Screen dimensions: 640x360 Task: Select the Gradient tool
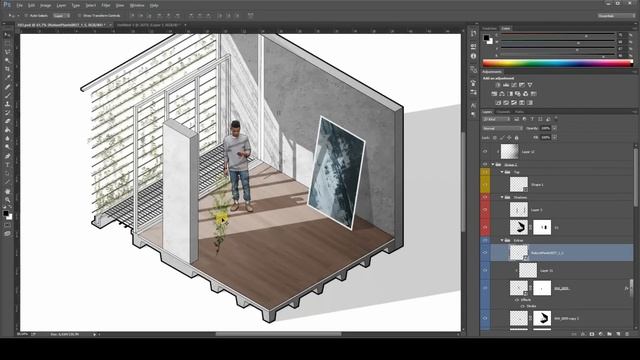tap(7, 130)
